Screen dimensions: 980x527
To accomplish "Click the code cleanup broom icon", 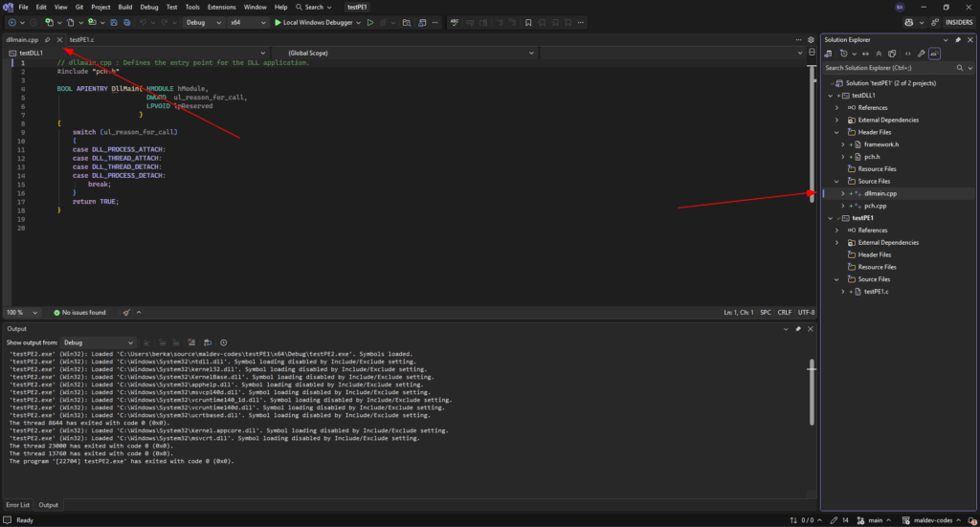I will (126, 312).
